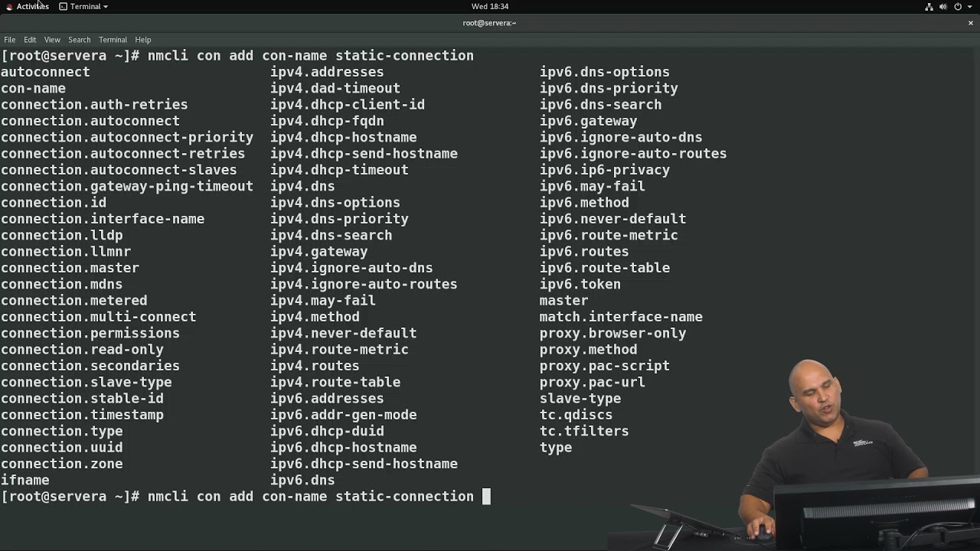Click the text 'autoconnect' in first column
The width and height of the screenshot is (980, 551).
pos(45,72)
